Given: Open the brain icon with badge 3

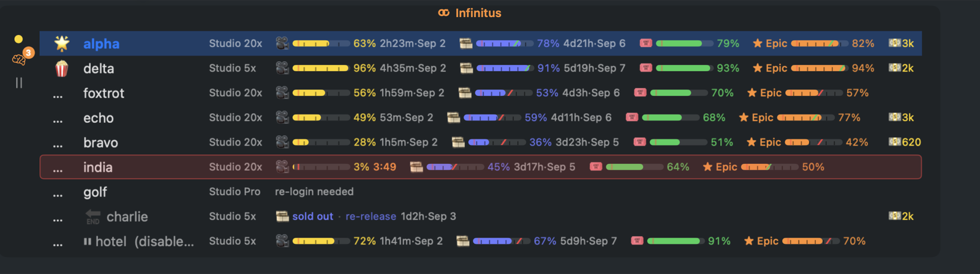Looking at the screenshot, I should click(20, 59).
